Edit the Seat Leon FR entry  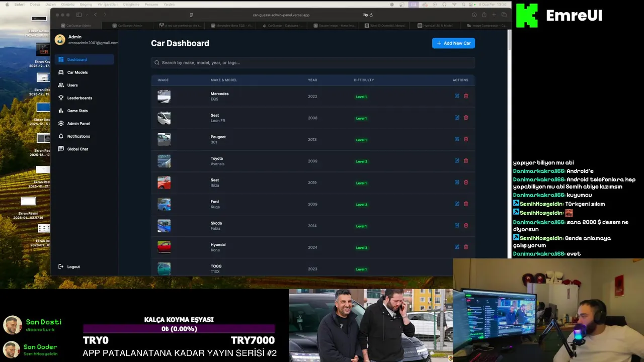(457, 118)
